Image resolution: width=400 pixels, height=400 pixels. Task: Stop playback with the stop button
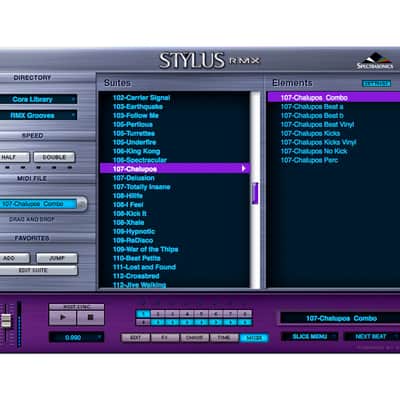pyautogui.click(x=90, y=318)
